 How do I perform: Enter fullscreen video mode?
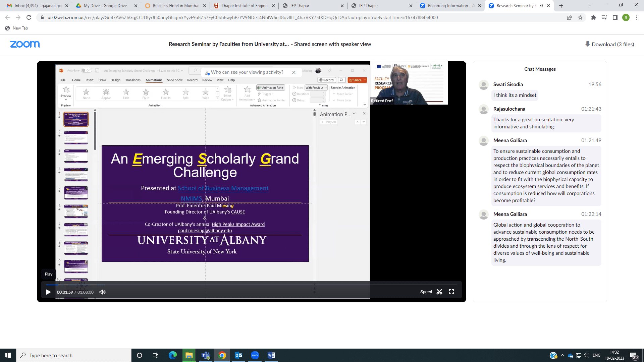[x=451, y=292]
